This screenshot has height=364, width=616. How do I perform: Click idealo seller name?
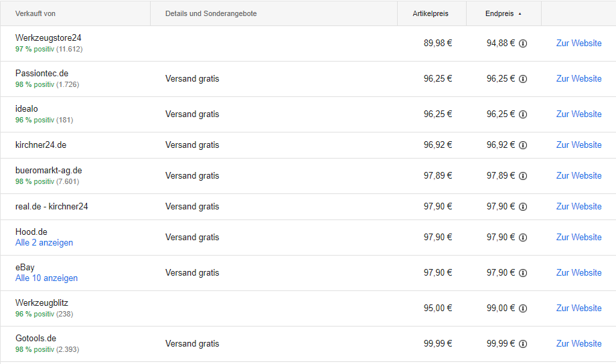coord(27,109)
